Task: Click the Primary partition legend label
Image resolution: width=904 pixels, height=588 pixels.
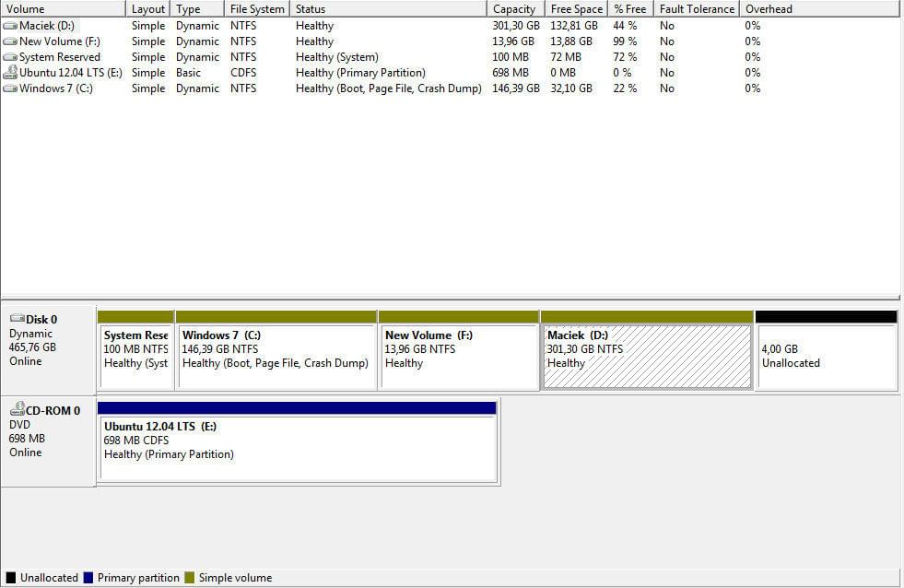Action: [138, 578]
